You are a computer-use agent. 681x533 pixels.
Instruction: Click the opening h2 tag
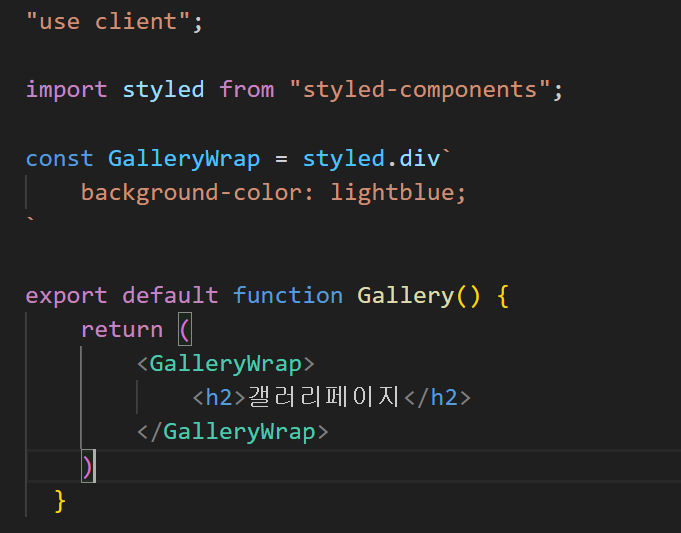click(x=219, y=398)
